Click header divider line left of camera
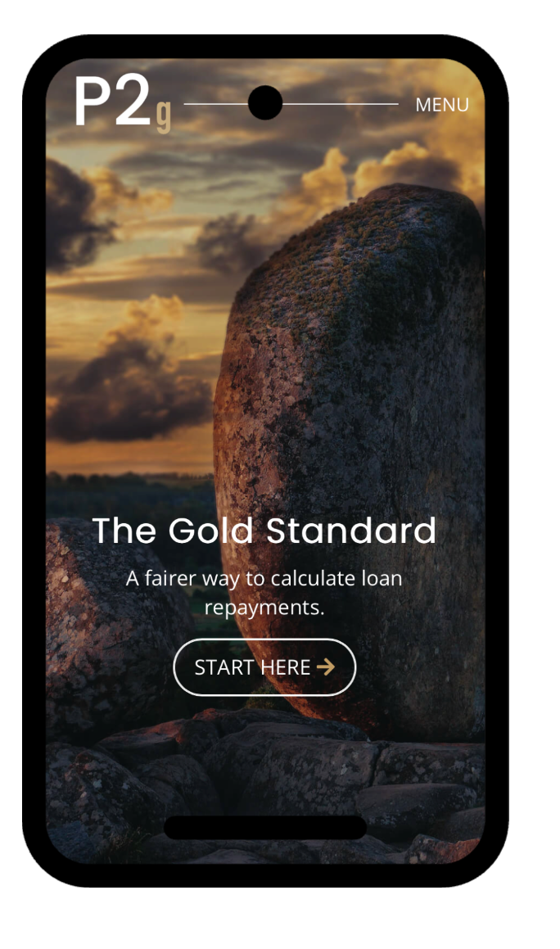The image size is (560, 949). pyautogui.click(x=215, y=104)
